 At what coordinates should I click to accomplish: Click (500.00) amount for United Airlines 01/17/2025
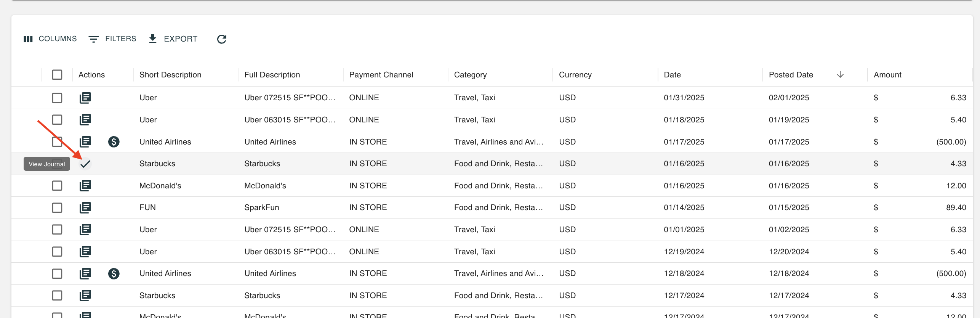coord(951,142)
